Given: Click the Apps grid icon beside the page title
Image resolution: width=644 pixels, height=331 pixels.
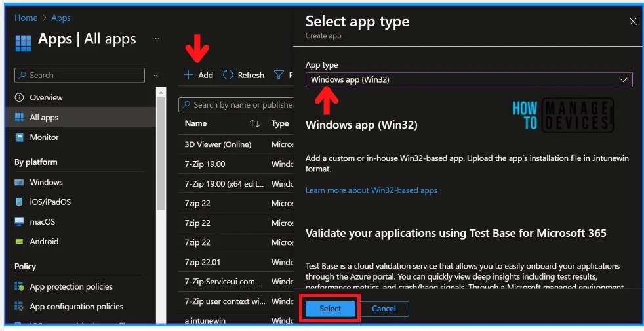Looking at the screenshot, I should click(23, 43).
